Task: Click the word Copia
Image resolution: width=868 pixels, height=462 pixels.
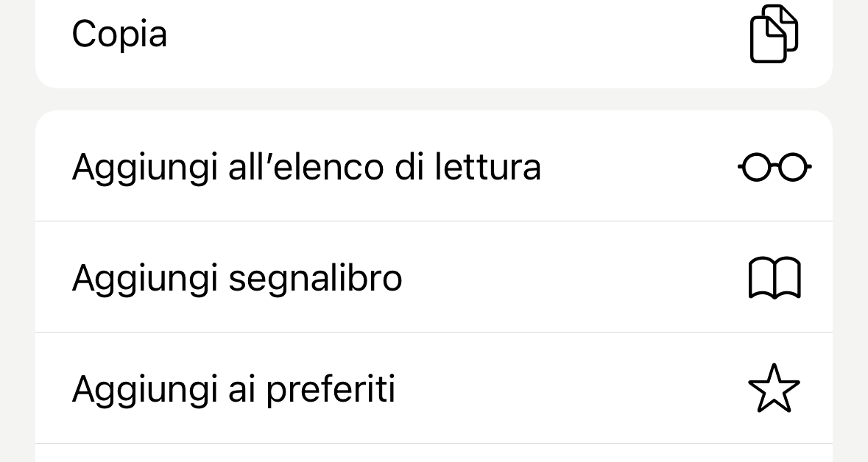Action: [x=119, y=35]
